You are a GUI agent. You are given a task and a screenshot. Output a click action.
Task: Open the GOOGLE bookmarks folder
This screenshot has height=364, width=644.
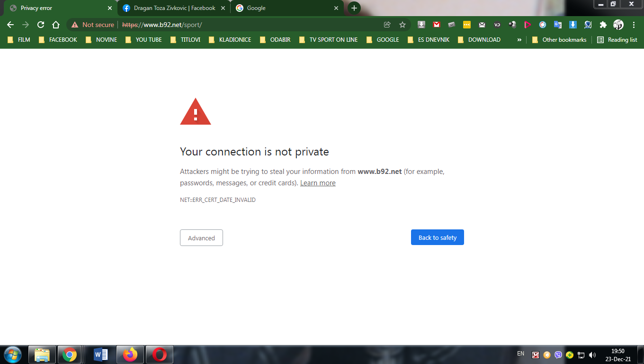click(383, 40)
